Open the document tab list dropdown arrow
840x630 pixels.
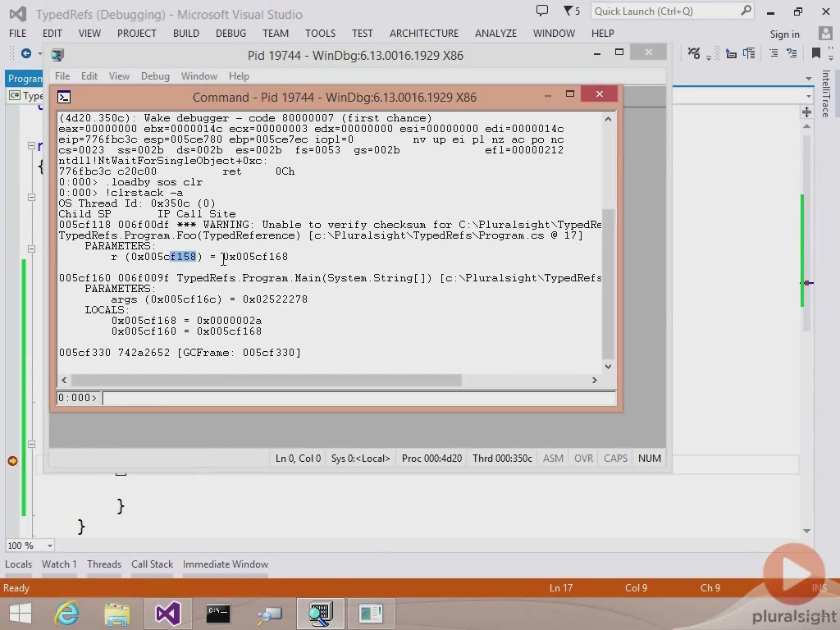point(808,79)
